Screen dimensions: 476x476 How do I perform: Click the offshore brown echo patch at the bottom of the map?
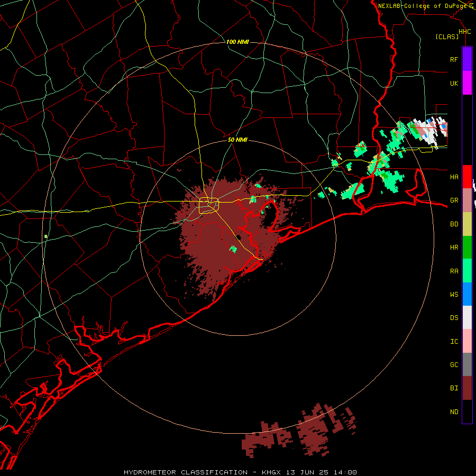coord(299,430)
